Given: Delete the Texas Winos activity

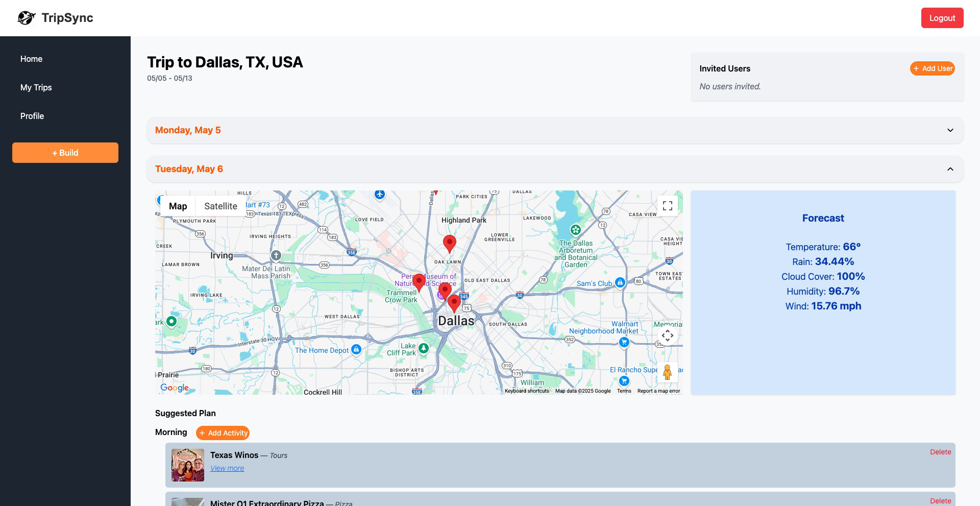Looking at the screenshot, I should click(940, 452).
